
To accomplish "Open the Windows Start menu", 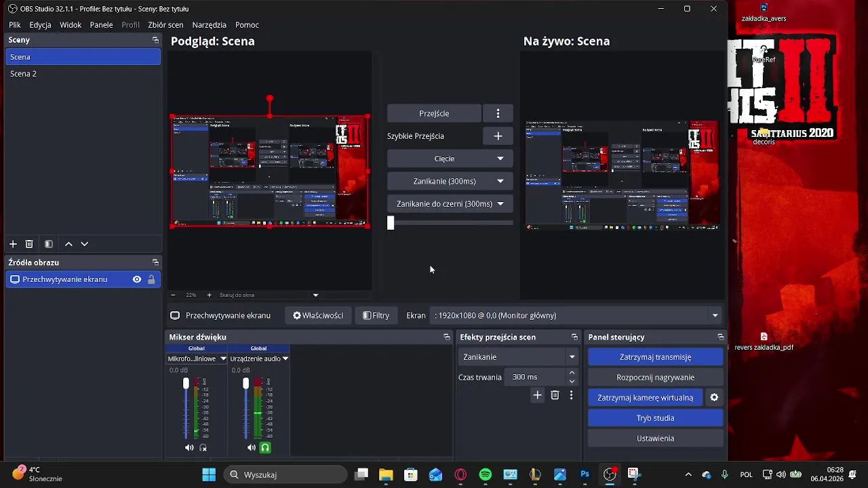I will [x=209, y=474].
